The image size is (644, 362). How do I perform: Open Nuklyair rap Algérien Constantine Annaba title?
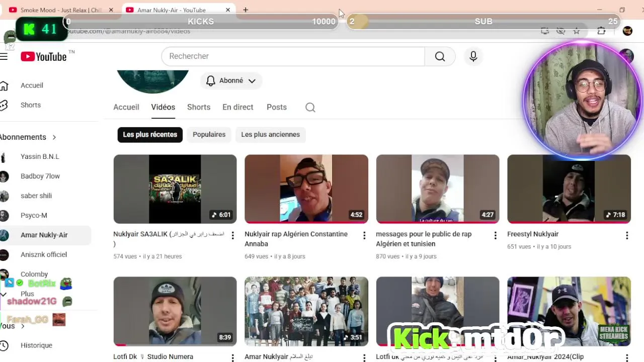coord(296,239)
